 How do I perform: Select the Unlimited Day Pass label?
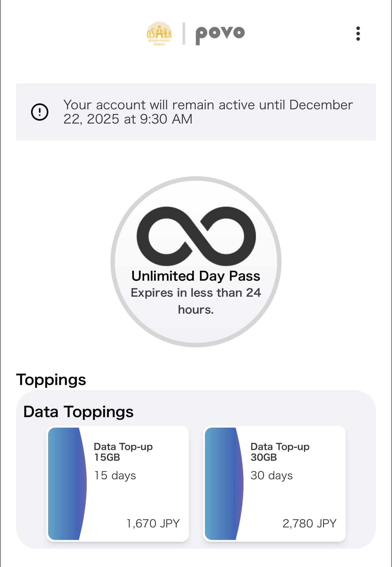pyautogui.click(x=196, y=276)
